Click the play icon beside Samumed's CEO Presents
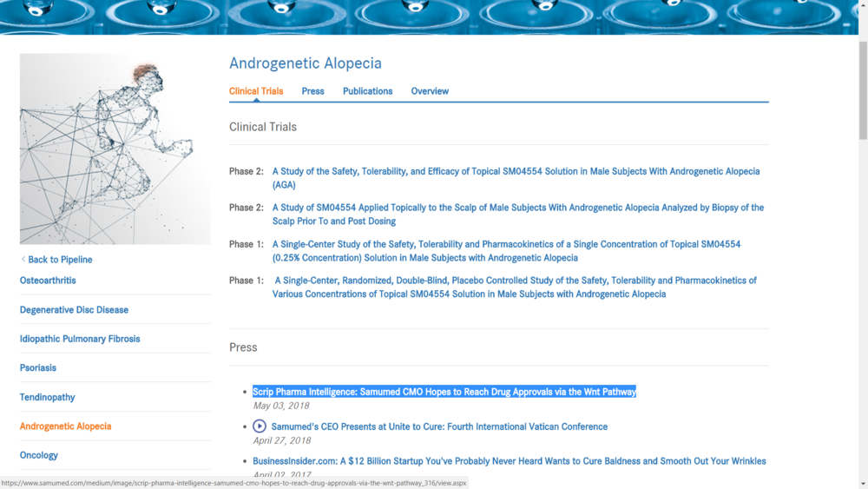This screenshot has height=489, width=868. tap(260, 426)
